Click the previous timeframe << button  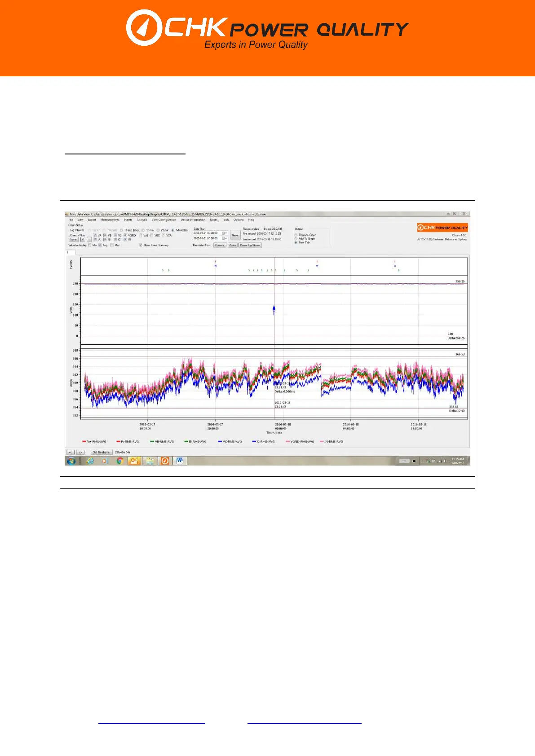[x=71, y=452]
